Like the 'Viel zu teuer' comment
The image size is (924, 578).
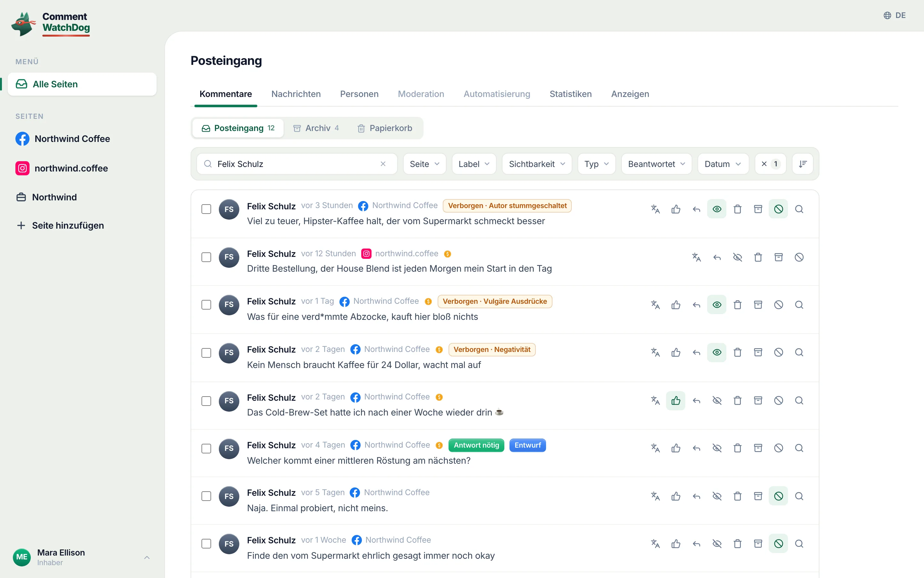coord(676,209)
